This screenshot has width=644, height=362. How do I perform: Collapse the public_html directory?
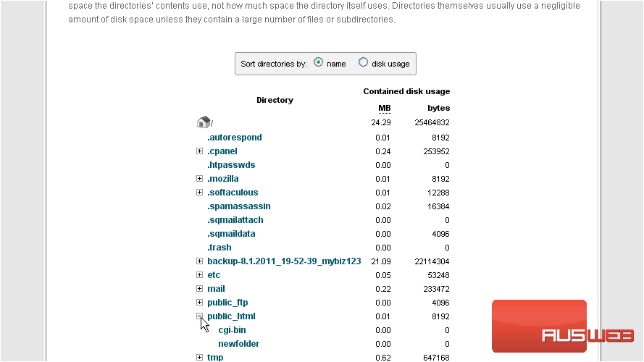pos(200,316)
